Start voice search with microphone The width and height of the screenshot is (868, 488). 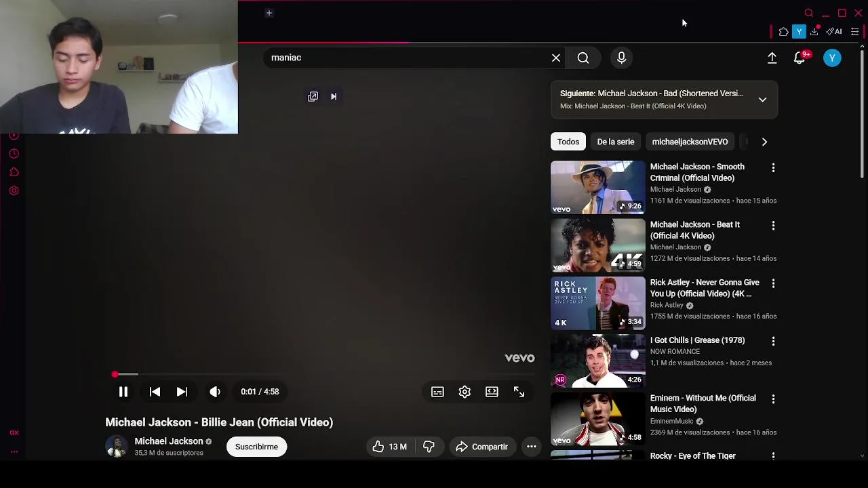(621, 58)
